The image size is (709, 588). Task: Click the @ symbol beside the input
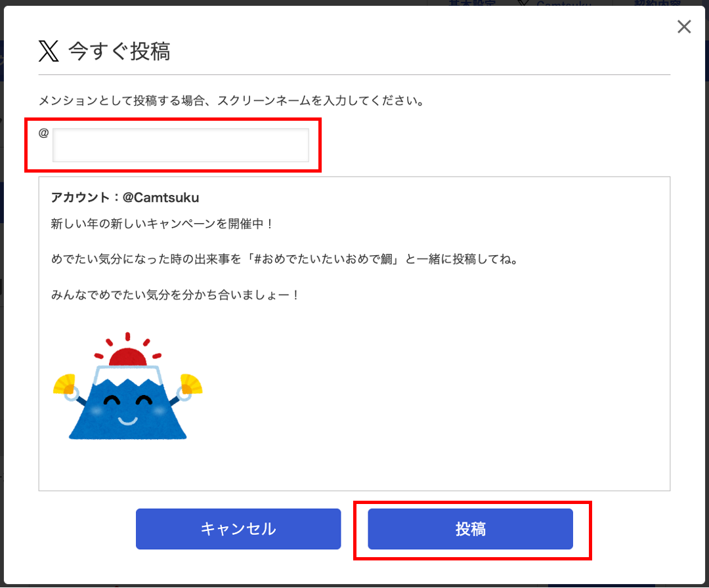[43, 133]
